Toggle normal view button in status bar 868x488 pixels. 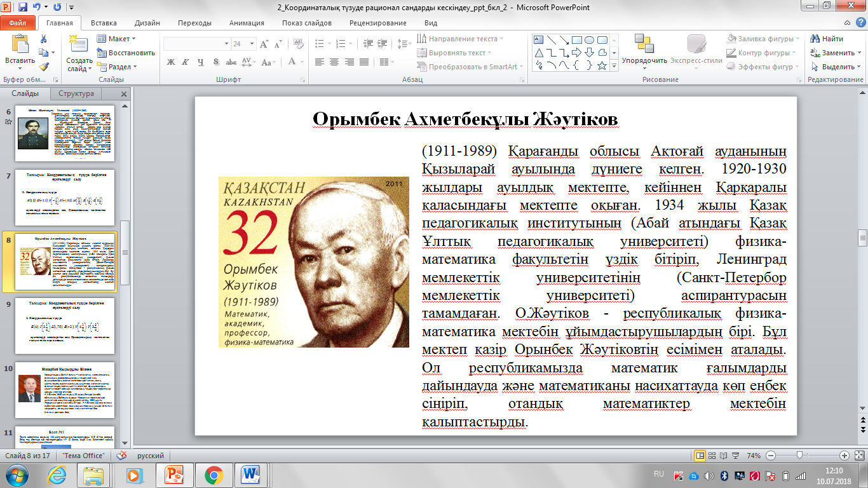(x=700, y=456)
